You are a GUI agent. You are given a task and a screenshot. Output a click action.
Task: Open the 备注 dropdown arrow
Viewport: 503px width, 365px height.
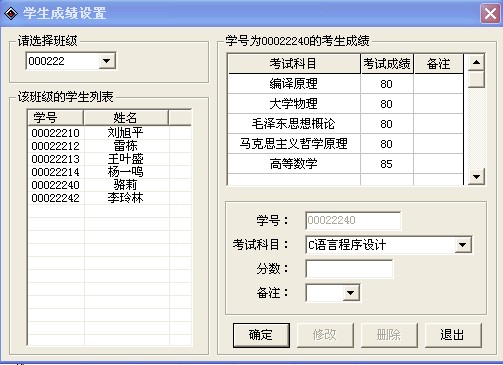(x=350, y=293)
